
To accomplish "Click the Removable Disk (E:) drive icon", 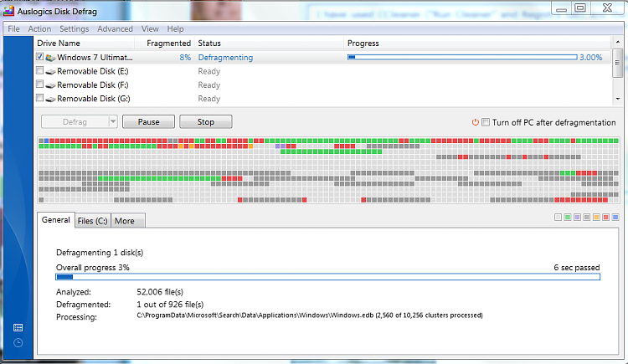I will pos(50,72).
